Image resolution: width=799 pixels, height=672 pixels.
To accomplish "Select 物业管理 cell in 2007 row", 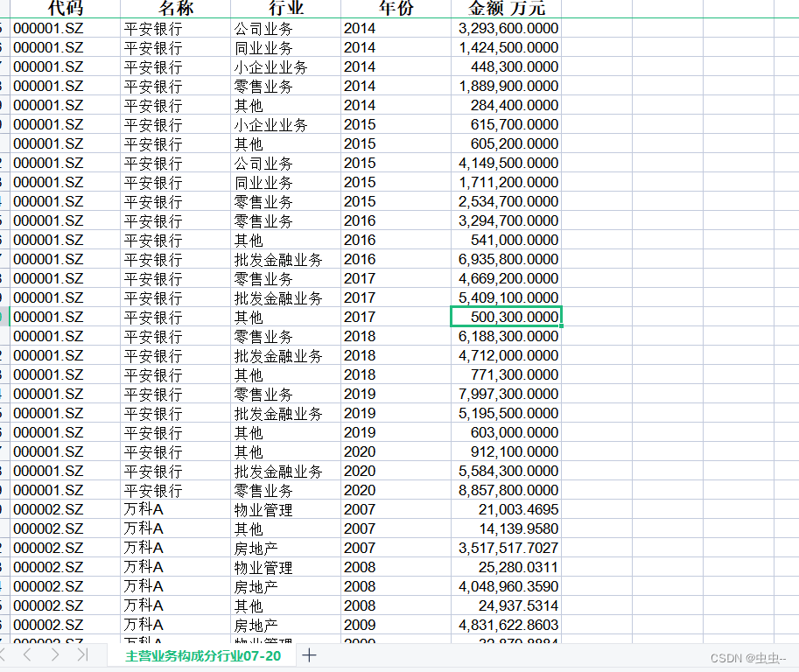I will [286, 509].
